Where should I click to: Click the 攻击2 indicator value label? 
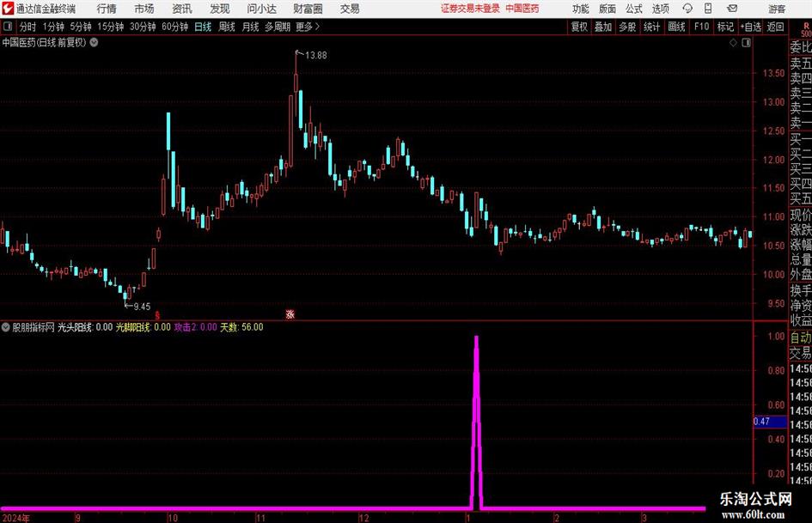195,327
